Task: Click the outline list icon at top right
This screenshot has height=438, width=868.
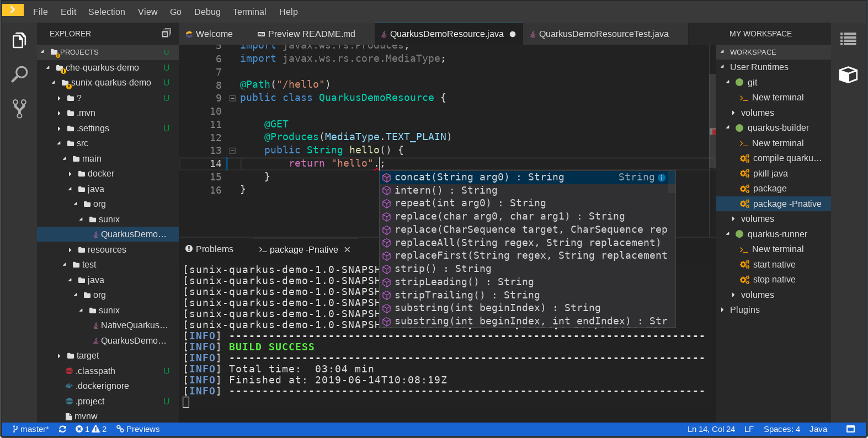Action: [x=848, y=39]
